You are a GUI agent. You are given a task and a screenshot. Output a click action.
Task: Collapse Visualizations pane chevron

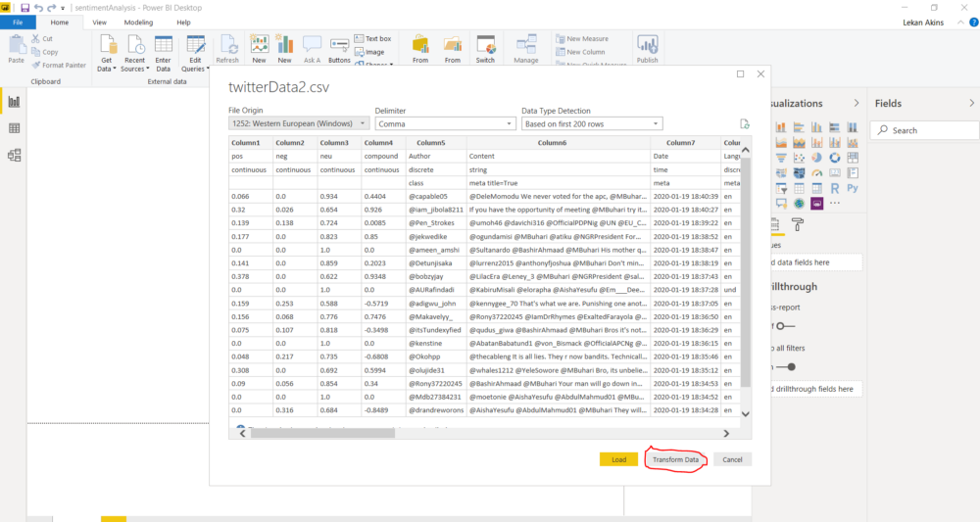pyautogui.click(x=857, y=103)
